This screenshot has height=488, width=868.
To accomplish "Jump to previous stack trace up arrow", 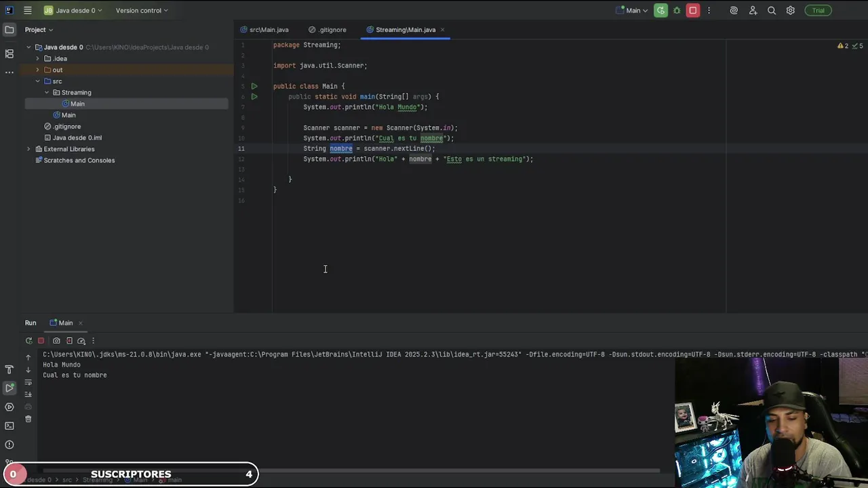I will coord(28,357).
